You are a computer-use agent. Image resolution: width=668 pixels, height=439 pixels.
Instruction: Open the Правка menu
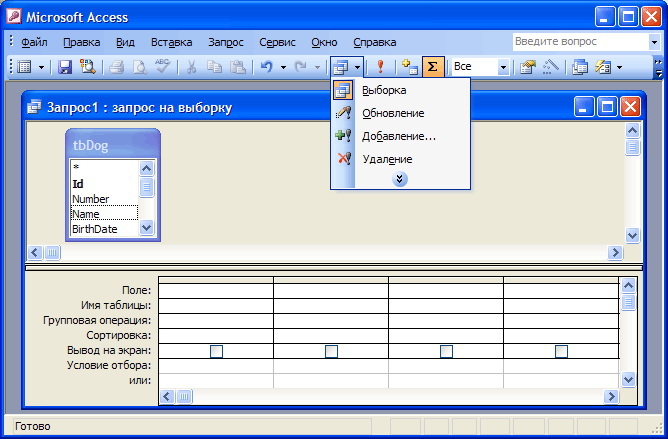[81, 42]
